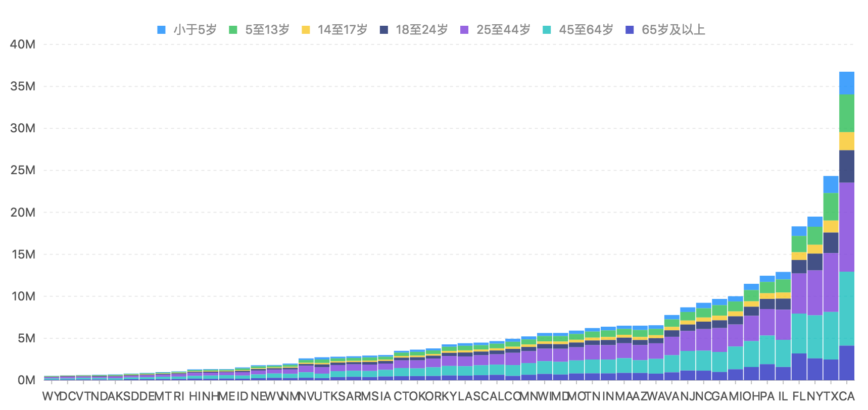Click FL bar's teal 45至64岁 segment
868x410 pixels.
(x=799, y=334)
